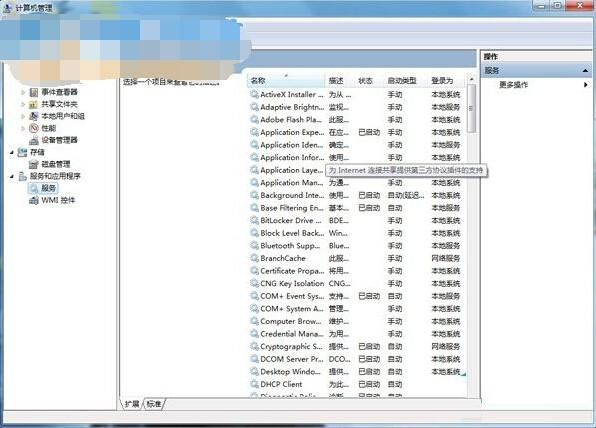This screenshot has width=596, height=428.
Task: Click 更多操作 in the actions pane
Action: click(513, 84)
